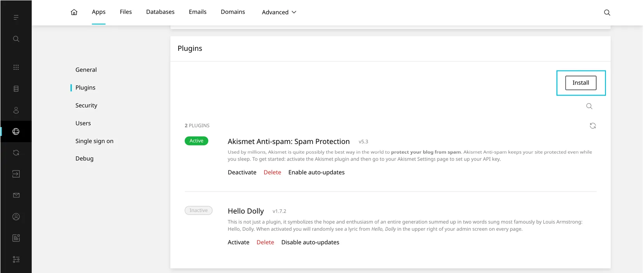
Task: Click the sliders settings icon in sidebar
Action: pos(16,259)
